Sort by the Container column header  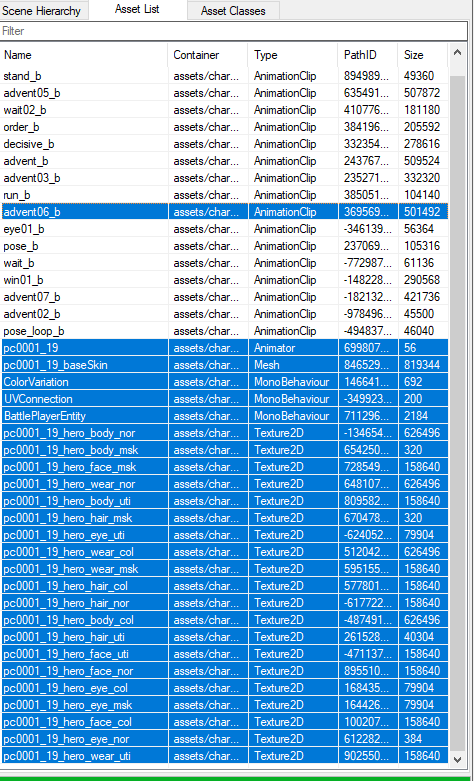[208, 55]
